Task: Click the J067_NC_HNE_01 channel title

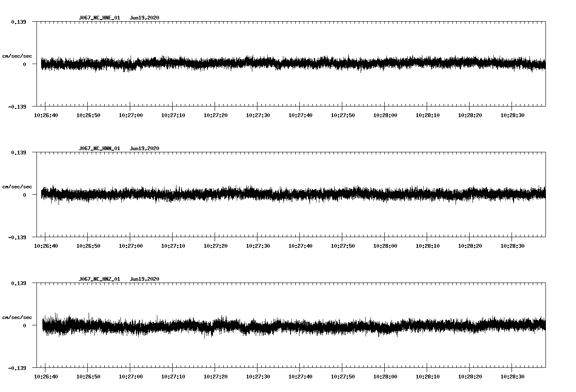Action: (x=99, y=18)
